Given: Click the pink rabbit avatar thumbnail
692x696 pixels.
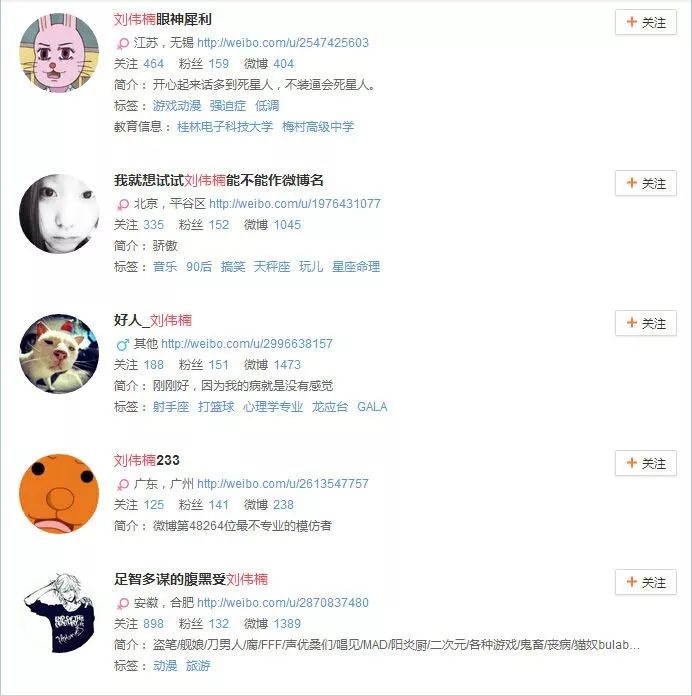Looking at the screenshot, I should pos(59,53).
